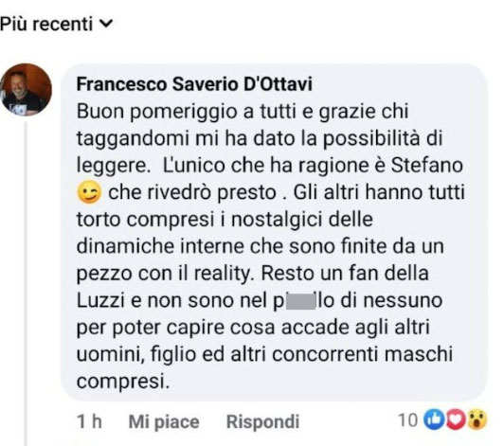Click the red heart reaction icon
This screenshot has width=504, height=446.
455,420
